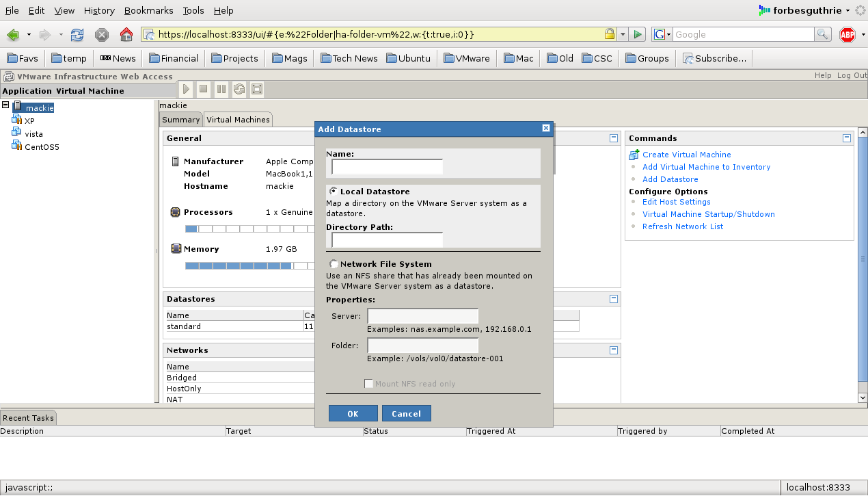Tick the Mount NFS read only checkbox
The width and height of the screenshot is (868, 496).
pos(369,384)
